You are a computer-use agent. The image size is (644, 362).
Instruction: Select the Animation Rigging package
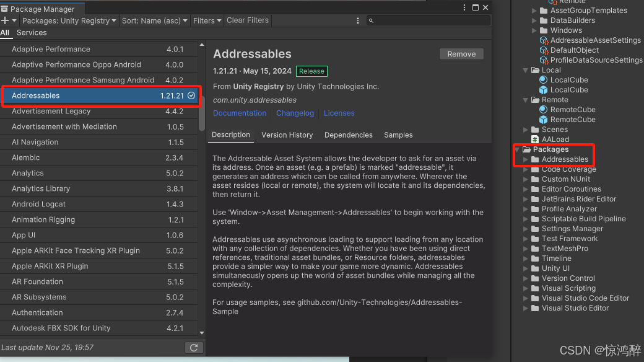point(98,219)
